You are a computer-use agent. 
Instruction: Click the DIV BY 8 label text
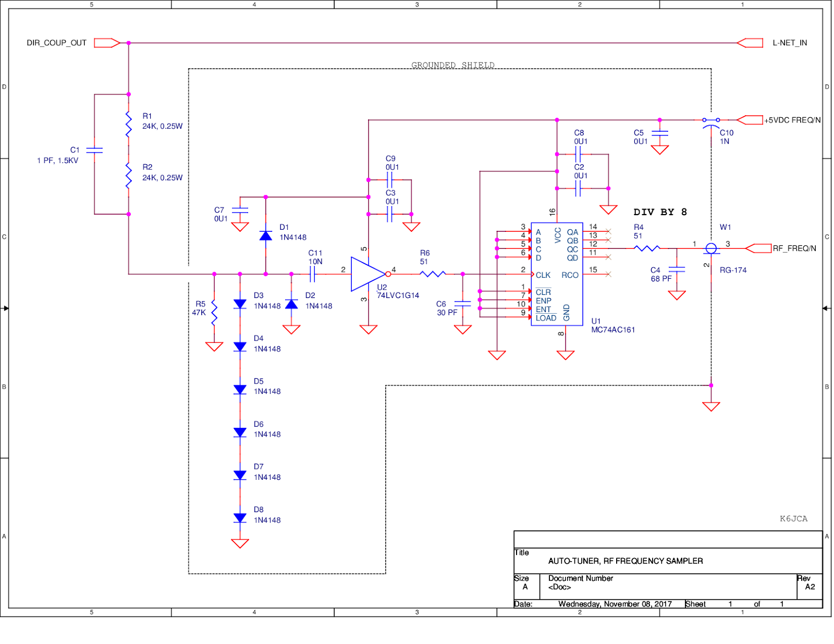tap(660, 212)
